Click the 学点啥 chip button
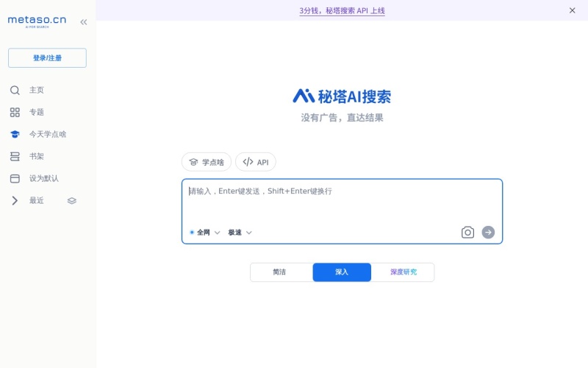This screenshot has height=368, width=588. tap(207, 162)
